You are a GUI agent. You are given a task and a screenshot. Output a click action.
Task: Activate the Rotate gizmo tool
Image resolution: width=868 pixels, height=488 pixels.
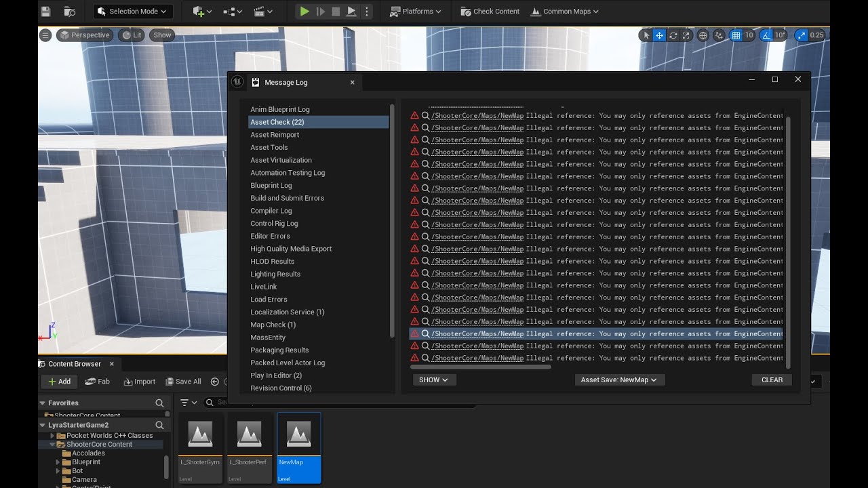click(673, 35)
